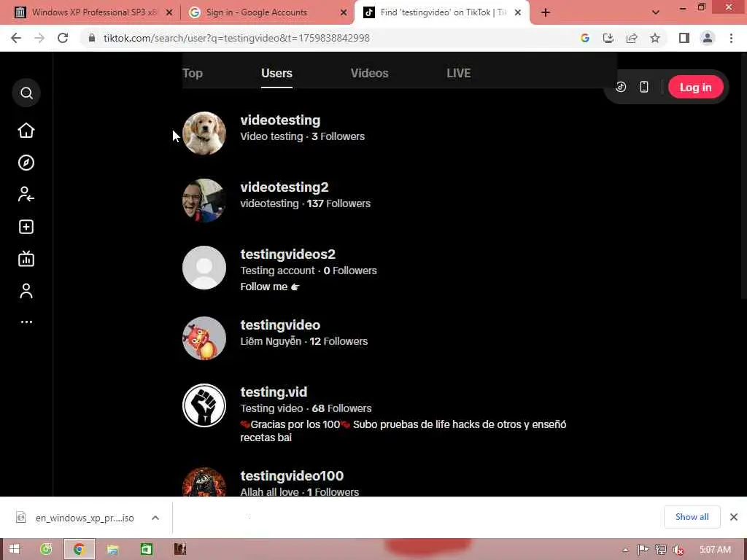
Task: Close the Windows XP Professional tab
Action: 169,13
